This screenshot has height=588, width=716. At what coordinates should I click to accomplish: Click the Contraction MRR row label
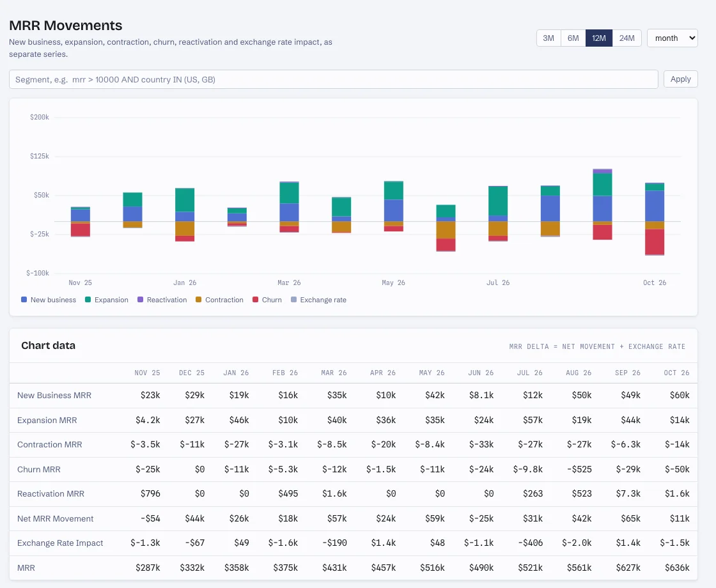click(50, 445)
